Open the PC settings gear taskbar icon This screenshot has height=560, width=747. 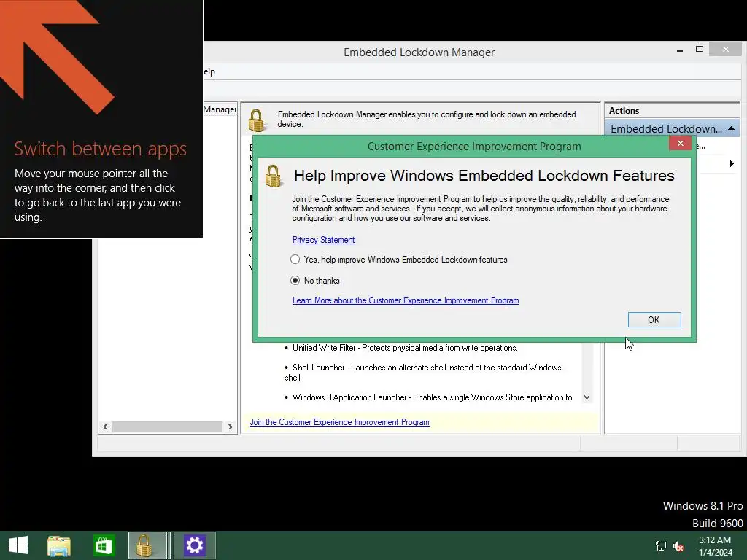[194, 545]
